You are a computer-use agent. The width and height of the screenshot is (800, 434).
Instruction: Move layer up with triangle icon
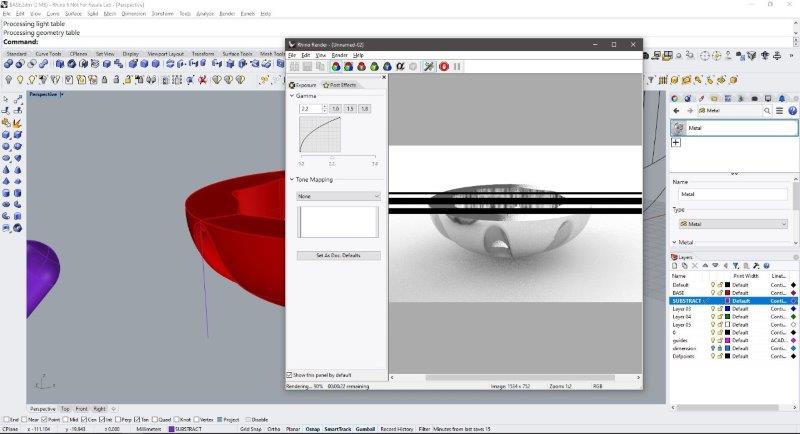pos(705,266)
